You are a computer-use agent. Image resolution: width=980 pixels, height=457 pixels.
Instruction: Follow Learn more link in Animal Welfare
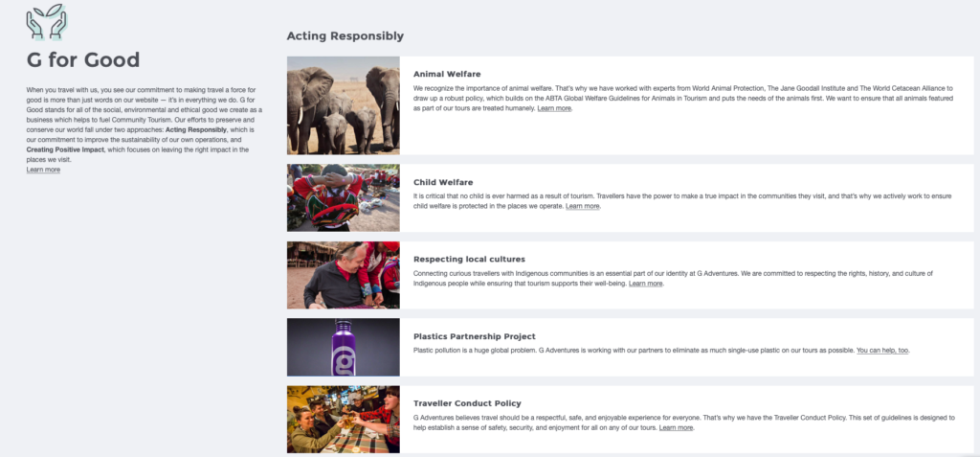(x=554, y=109)
